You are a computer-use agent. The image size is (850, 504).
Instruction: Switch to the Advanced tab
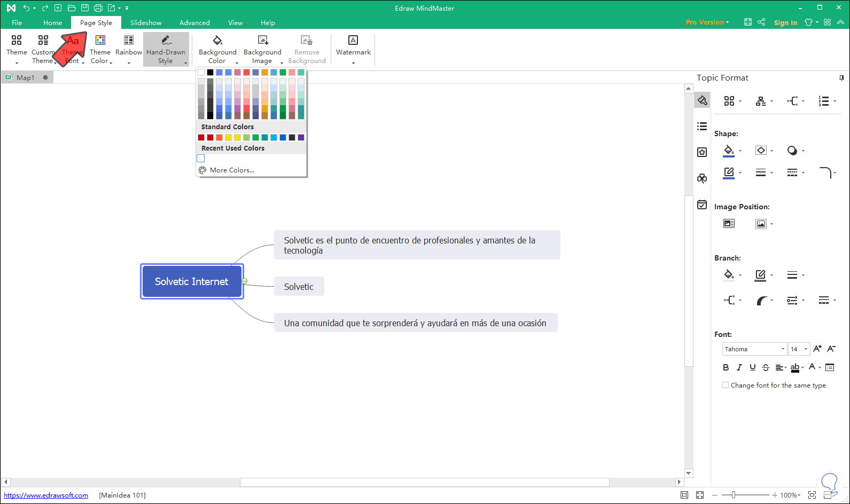click(x=194, y=23)
